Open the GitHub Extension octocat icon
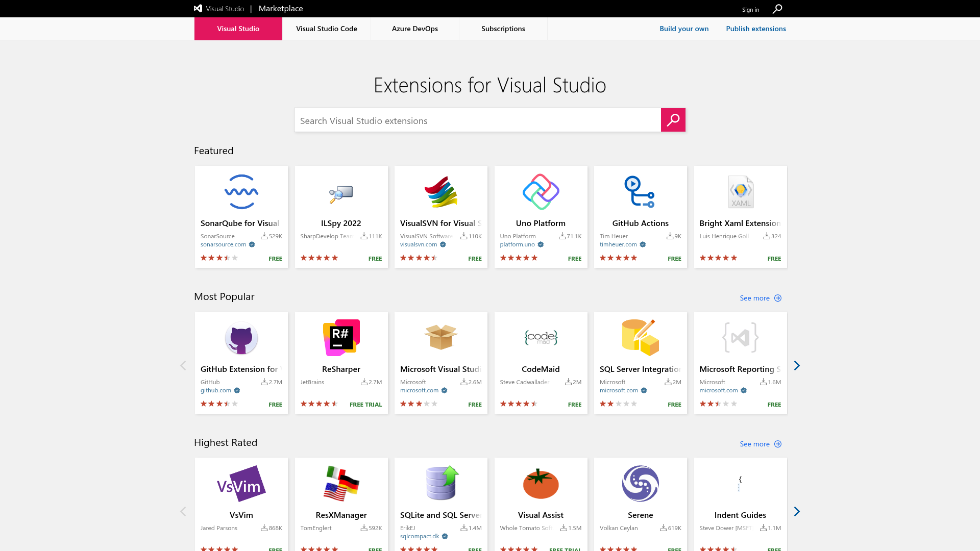 pos(241,338)
